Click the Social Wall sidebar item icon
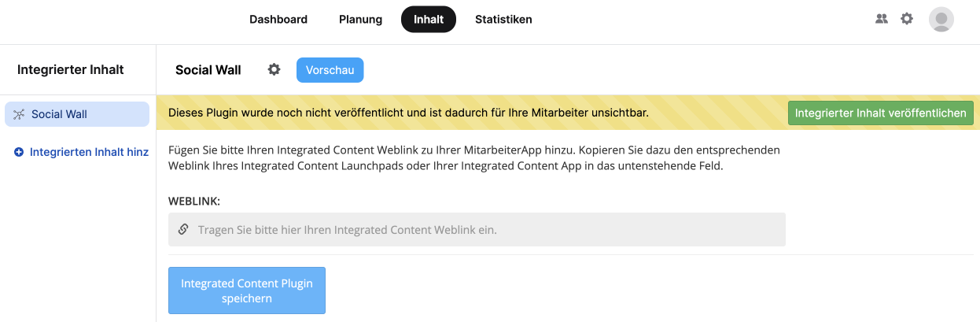980x322 pixels. (20, 114)
